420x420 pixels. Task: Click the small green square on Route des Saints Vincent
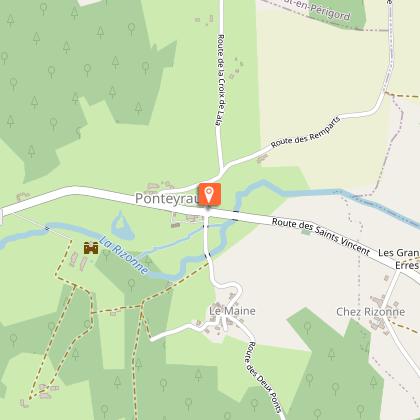[x=306, y=232]
